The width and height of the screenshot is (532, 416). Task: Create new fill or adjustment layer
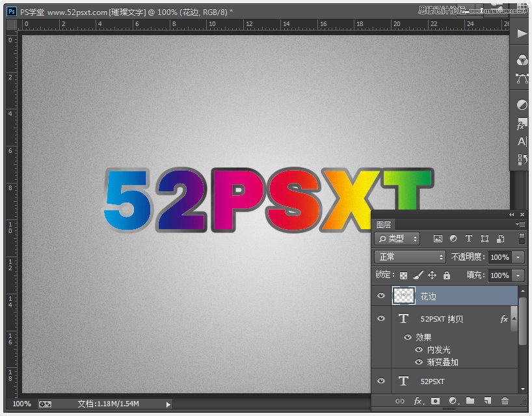(x=453, y=401)
